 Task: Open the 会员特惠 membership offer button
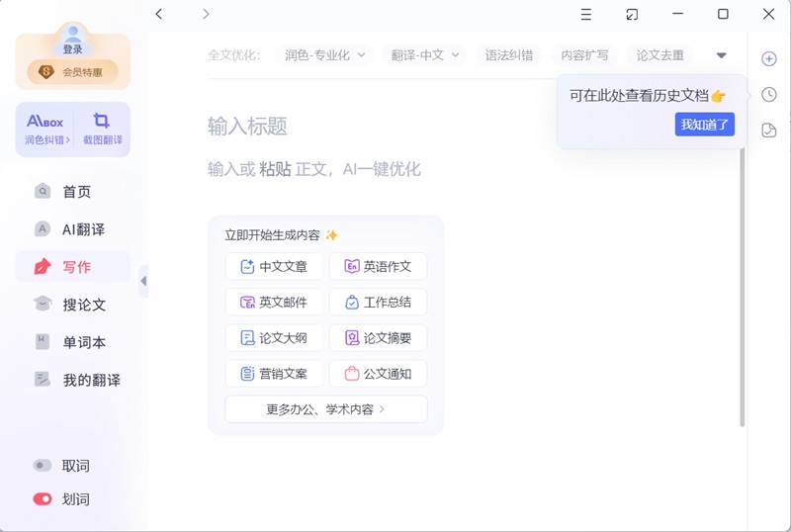[72, 72]
